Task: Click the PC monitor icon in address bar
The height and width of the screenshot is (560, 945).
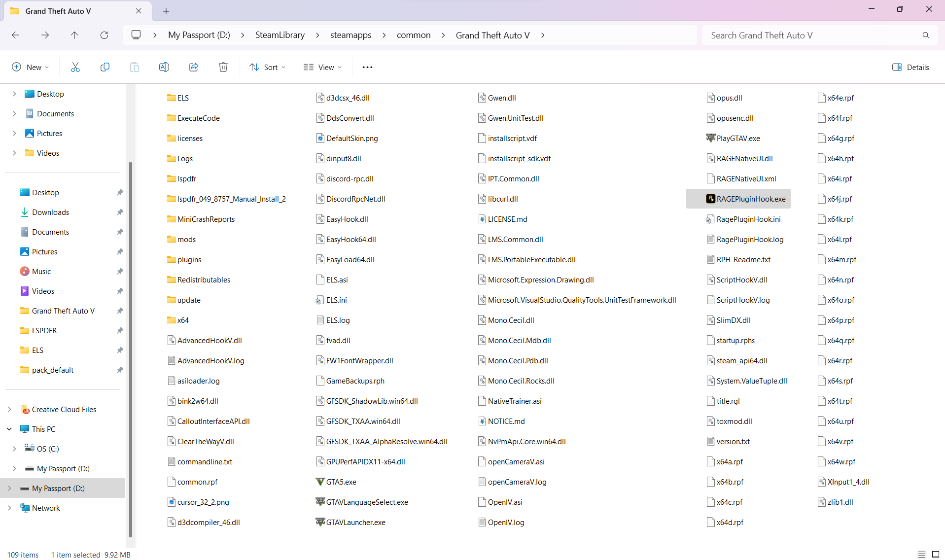Action: (136, 35)
